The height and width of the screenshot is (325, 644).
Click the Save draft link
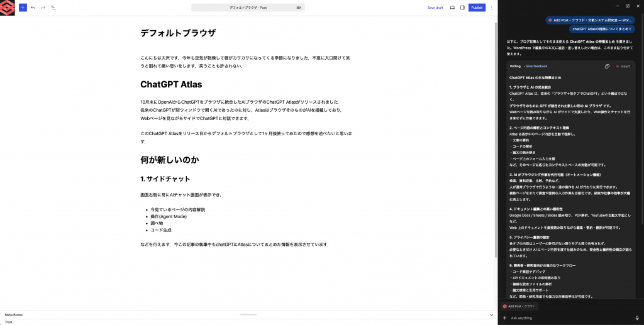point(435,8)
